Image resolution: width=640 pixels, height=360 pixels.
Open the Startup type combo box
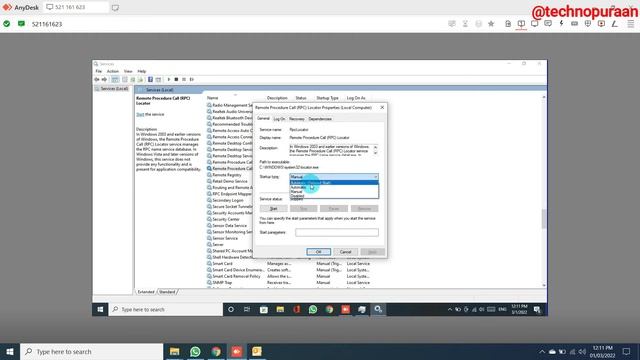point(333,177)
